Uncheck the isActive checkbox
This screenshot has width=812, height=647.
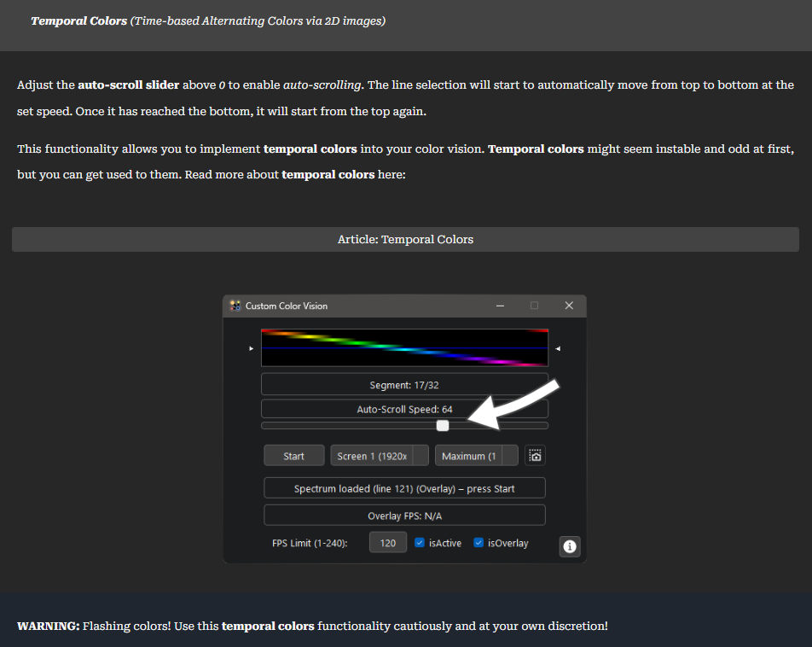[420, 543]
